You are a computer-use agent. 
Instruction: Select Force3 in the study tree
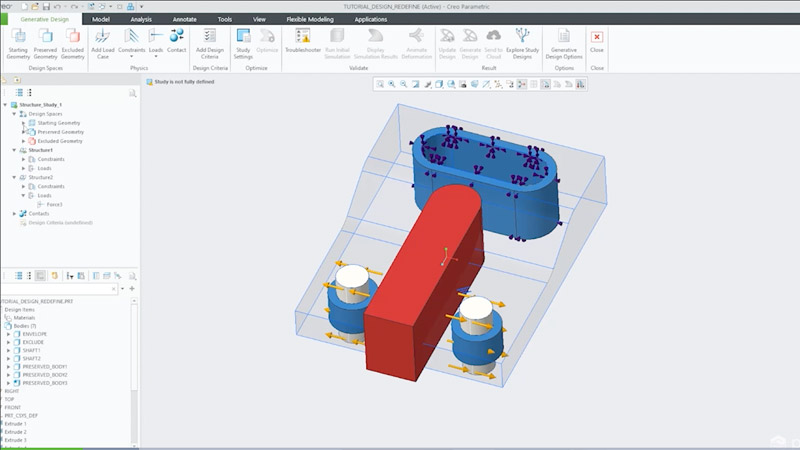[x=54, y=204]
